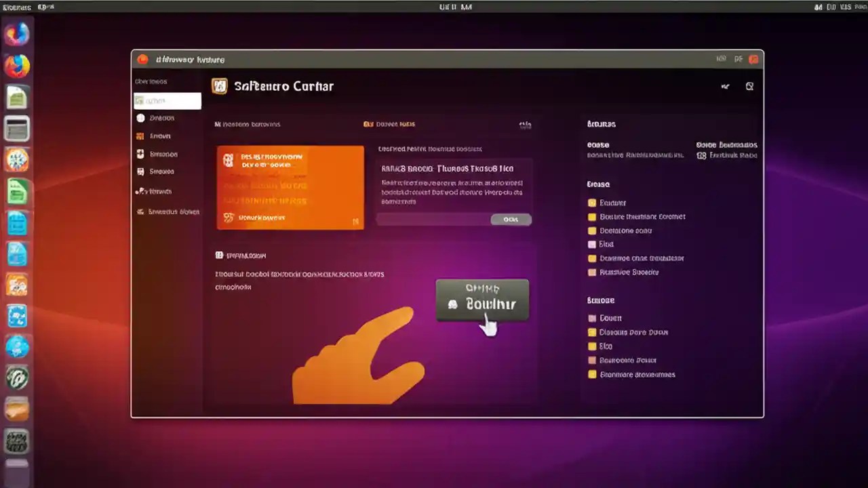The height and width of the screenshot is (488, 868).
Task: Select the Firefox icon in the Ubuntu dock
Action: 16,65
